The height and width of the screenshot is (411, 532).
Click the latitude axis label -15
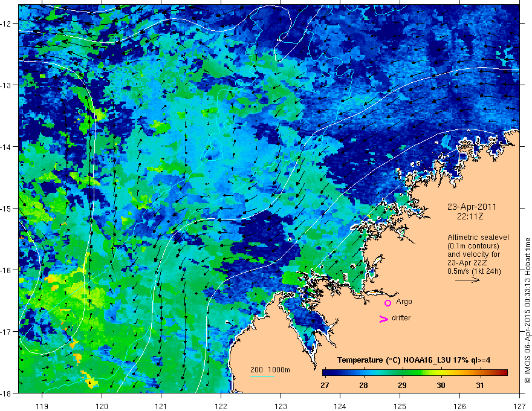click(x=6, y=208)
